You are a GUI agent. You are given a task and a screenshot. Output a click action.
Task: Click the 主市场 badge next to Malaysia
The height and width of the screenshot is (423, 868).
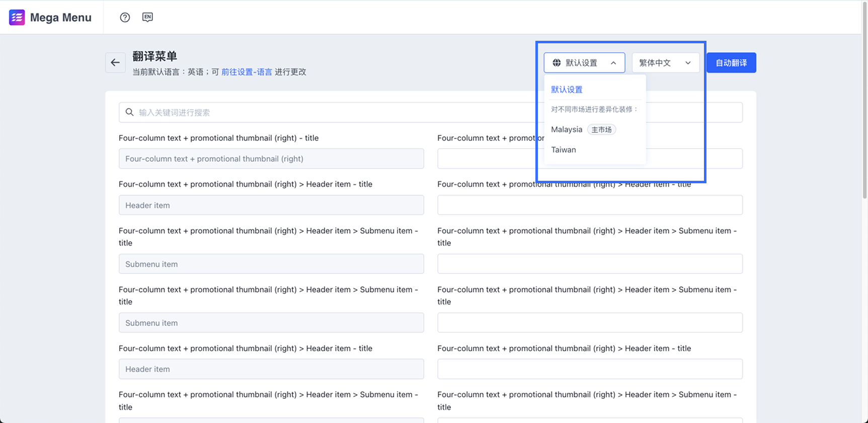click(x=601, y=129)
